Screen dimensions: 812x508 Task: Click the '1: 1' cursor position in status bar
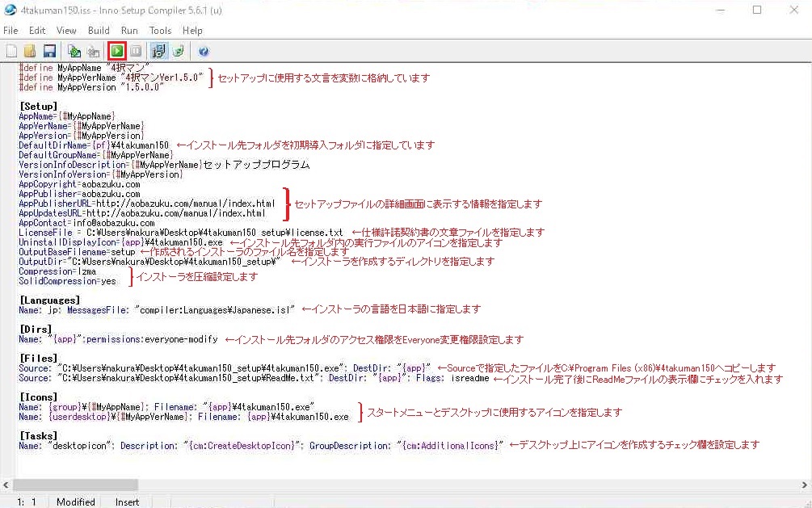[27, 502]
